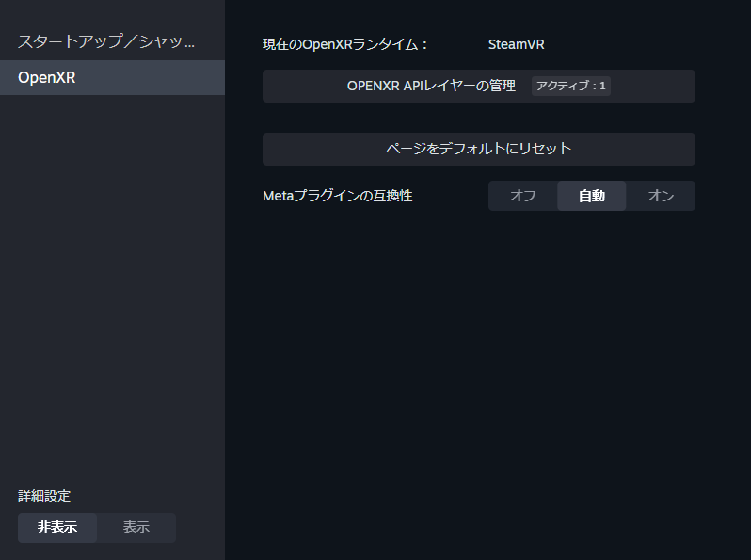The height and width of the screenshot is (560, 751).
Task: Click the SteamVR runtime name
Action: (x=516, y=44)
